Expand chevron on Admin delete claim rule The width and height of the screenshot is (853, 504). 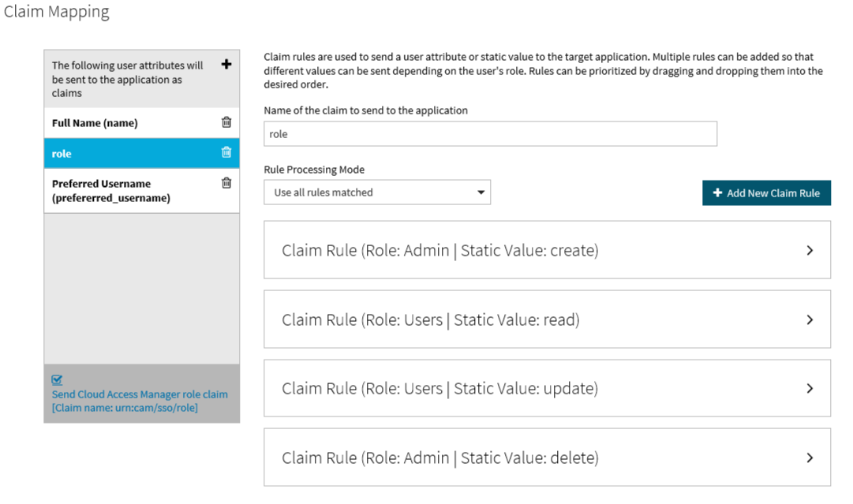[810, 457]
